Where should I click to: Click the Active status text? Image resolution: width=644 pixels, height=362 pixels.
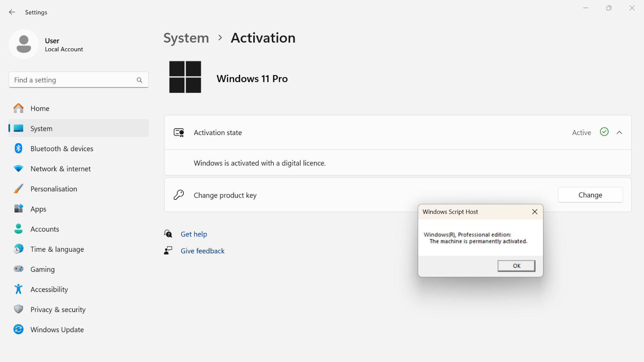coord(582,132)
